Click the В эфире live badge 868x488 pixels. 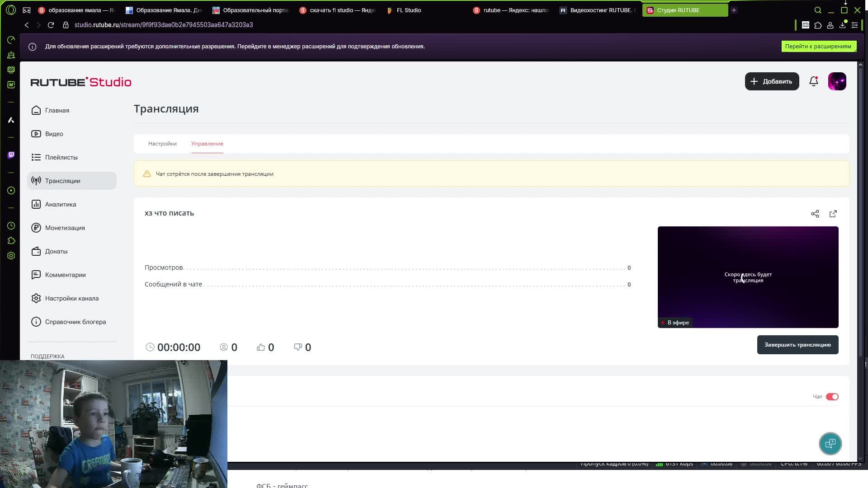[x=675, y=323]
